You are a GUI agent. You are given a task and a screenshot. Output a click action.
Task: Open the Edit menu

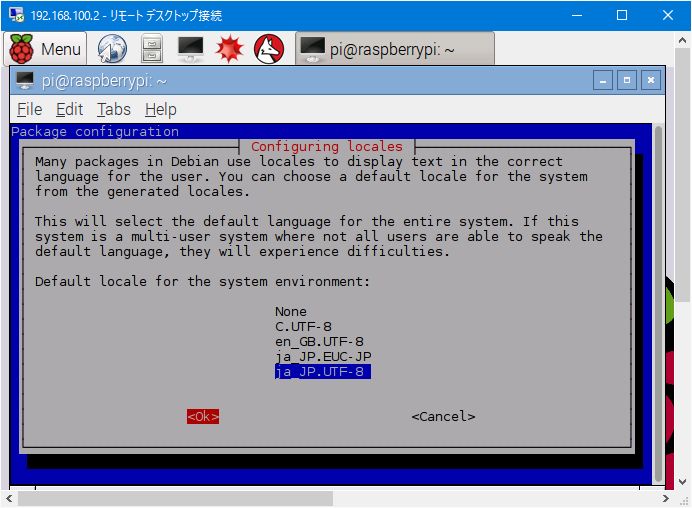pyautogui.click(x=69, y=109)
